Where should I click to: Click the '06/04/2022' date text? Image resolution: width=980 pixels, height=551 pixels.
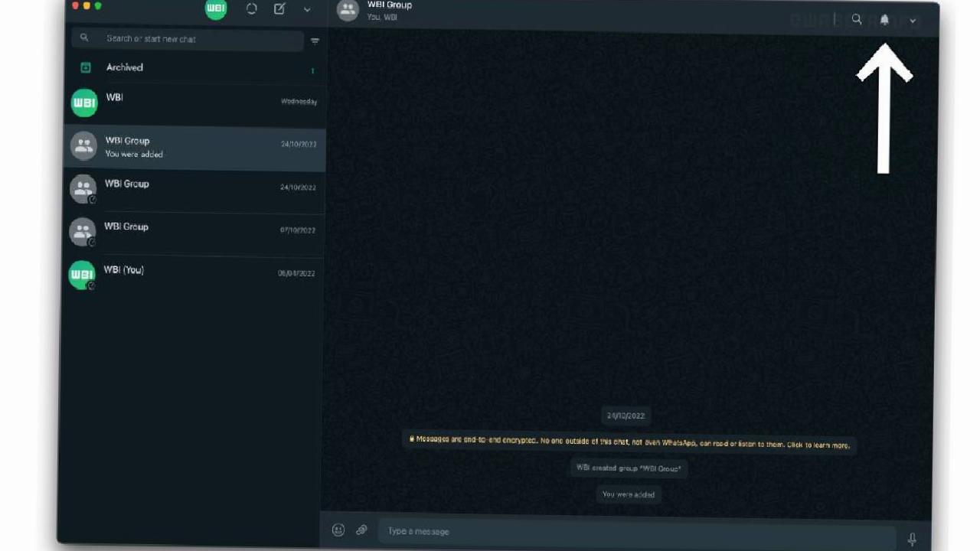(296, 273)
